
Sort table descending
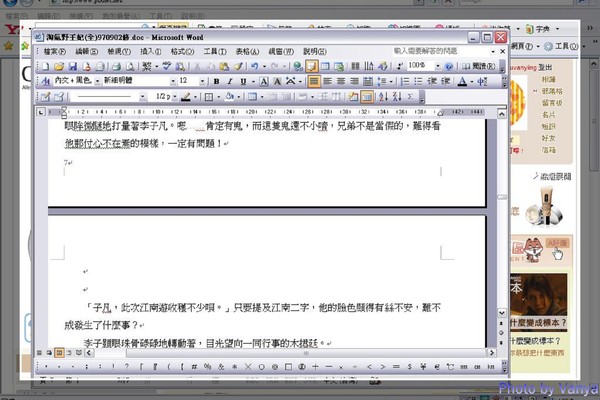coord(397,97)
